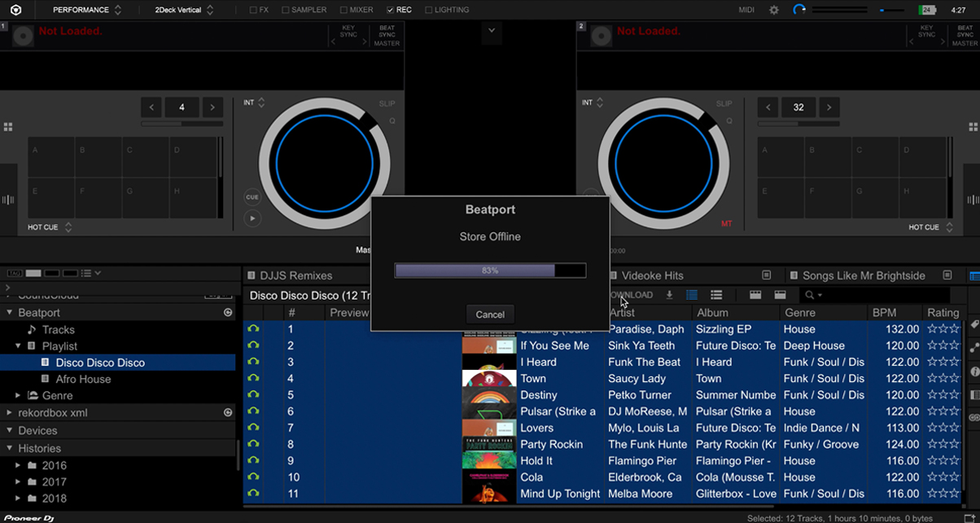Click the deck 1 vinyl artwork icon
This screenshot has width=980, height=523.
tap(24, 36)
